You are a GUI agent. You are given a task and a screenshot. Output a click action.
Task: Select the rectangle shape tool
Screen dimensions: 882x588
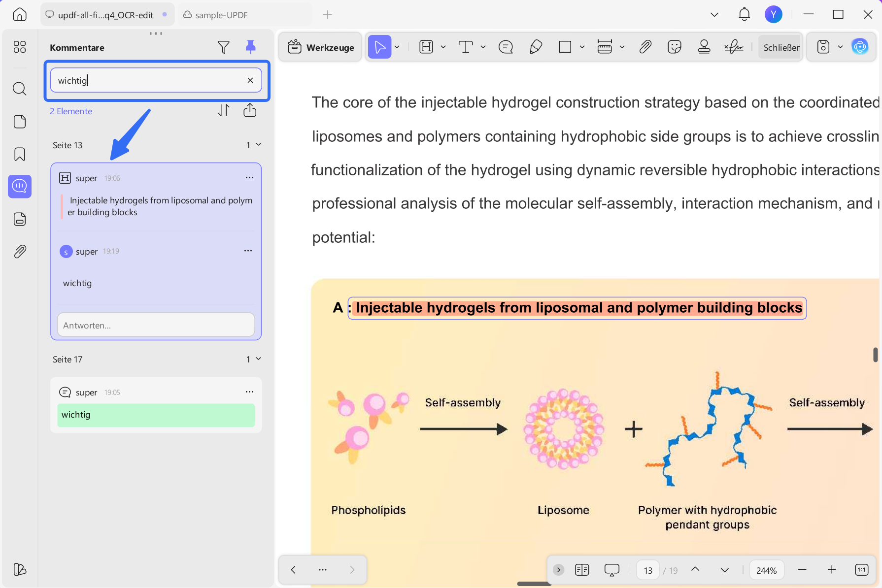565,47
